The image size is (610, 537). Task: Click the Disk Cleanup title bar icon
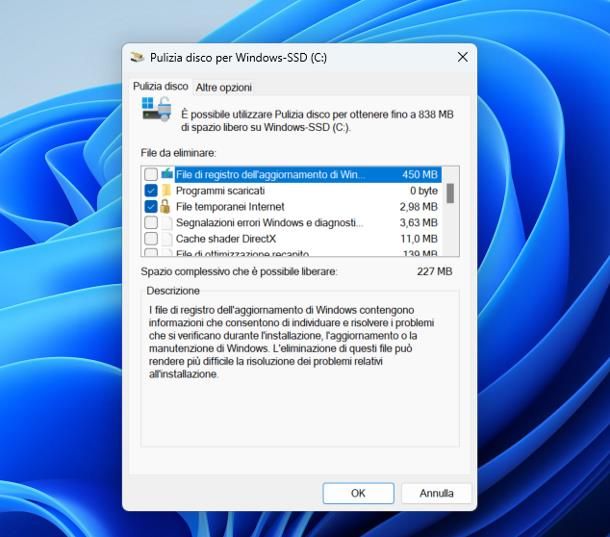click(137, 57)
